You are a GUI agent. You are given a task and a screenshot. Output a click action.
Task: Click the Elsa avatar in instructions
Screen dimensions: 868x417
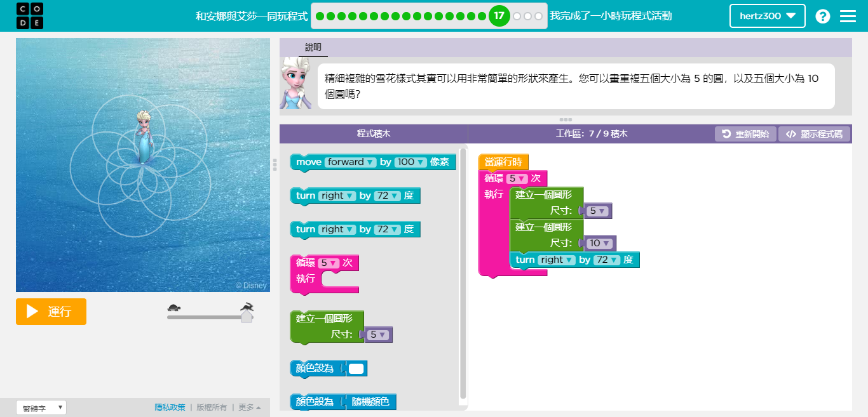(x=295, y=83)
